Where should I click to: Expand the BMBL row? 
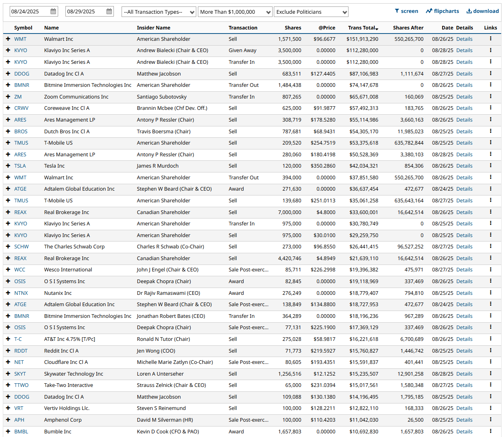coord(8,431)
